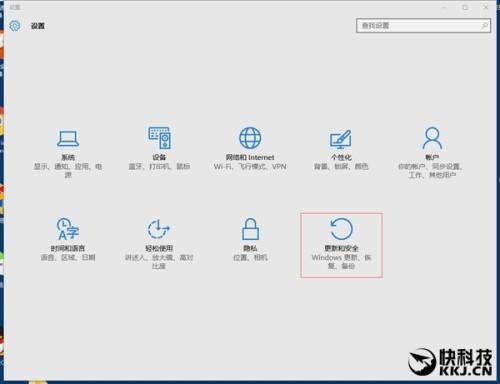Minimize the Settings window
500x384 pixels.
point(444,7)
